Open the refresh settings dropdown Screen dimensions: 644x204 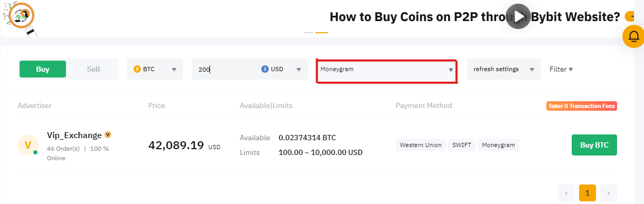[x=504, y=69]
